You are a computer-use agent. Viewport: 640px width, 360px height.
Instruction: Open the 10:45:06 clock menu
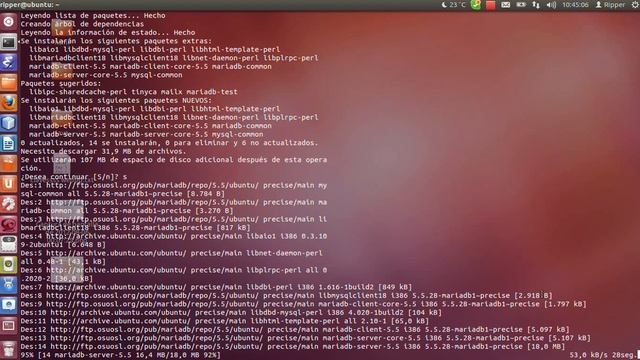tap(575, 5)
